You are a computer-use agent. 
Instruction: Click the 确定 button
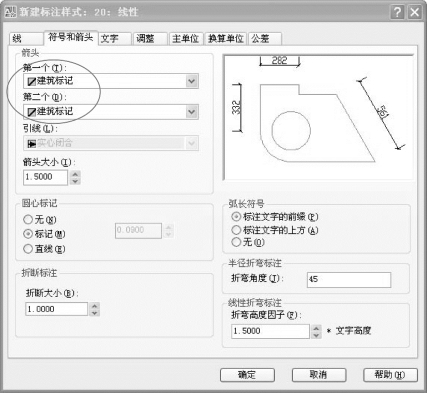[247, 375]
